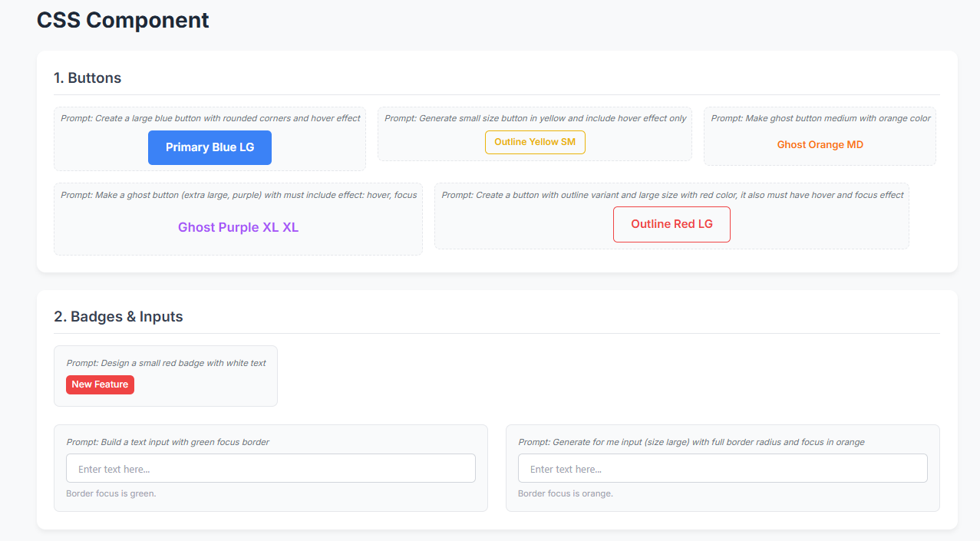Click the CSS Component page title
Screen dimensions: 980x541
(x=123, y=20)
